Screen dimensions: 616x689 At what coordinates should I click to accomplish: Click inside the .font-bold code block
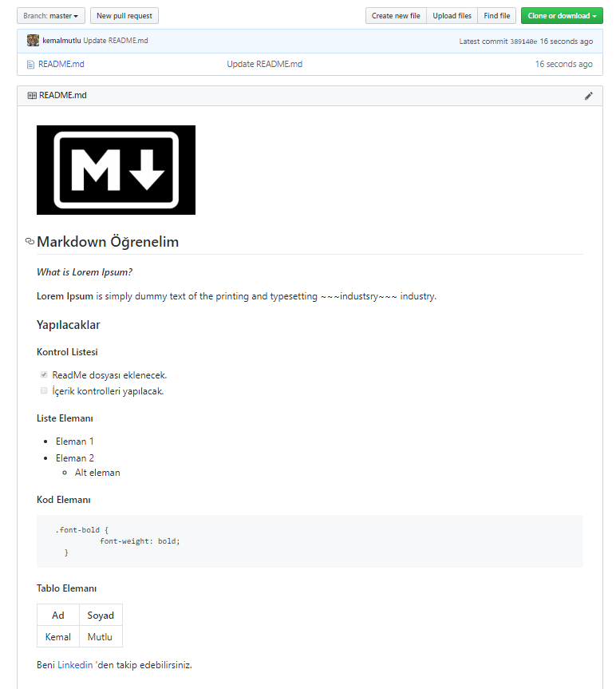[310, 541]
